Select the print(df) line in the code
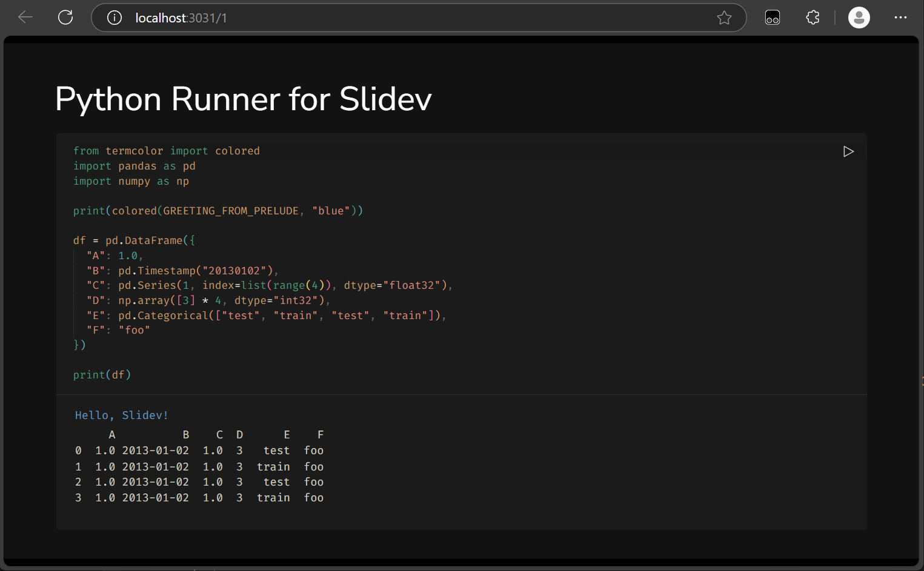 [x=102, y=374]
